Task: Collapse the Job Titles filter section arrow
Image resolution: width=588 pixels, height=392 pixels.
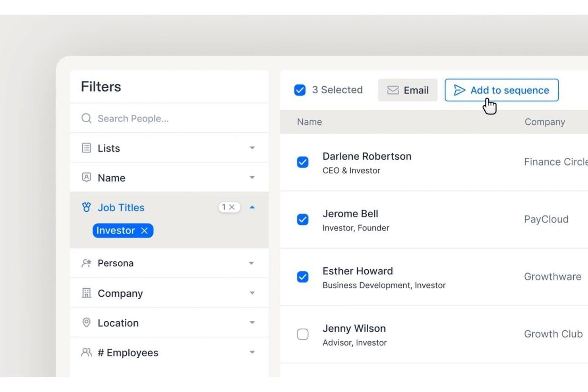Action: coord(252,207)
